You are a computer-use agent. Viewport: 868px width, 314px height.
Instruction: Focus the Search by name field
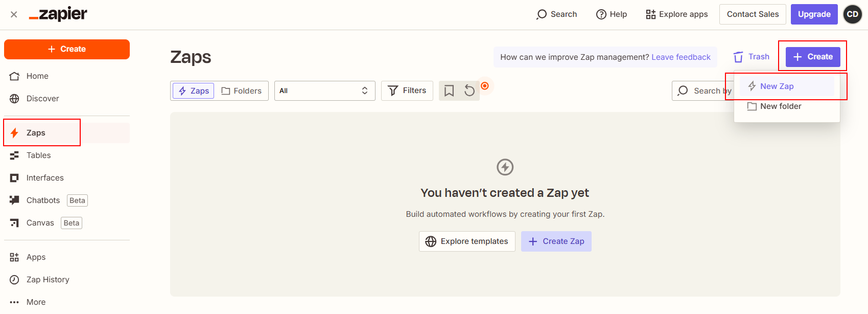pos(703,91)
